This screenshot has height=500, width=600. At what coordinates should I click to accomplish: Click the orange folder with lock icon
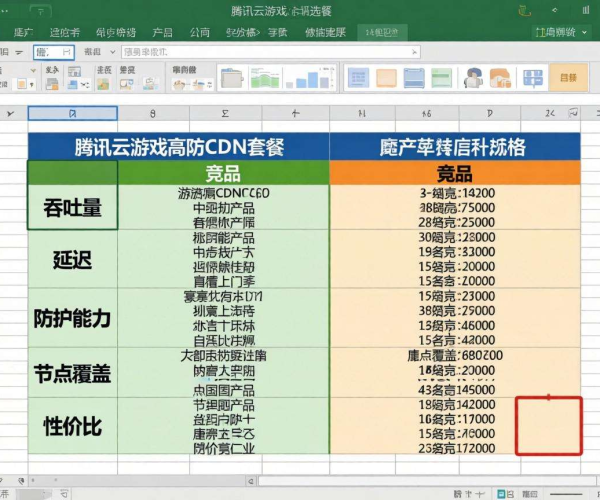pos(500,78)
